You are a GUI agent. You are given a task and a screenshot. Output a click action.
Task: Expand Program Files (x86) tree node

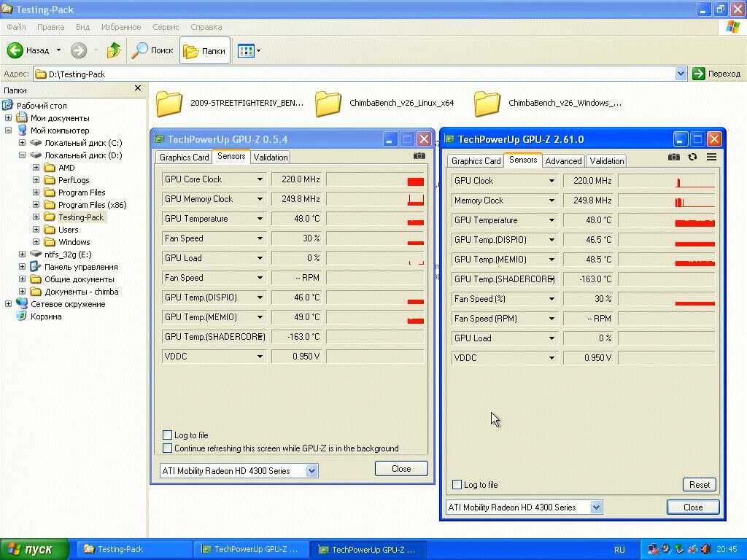click(36, 204)
